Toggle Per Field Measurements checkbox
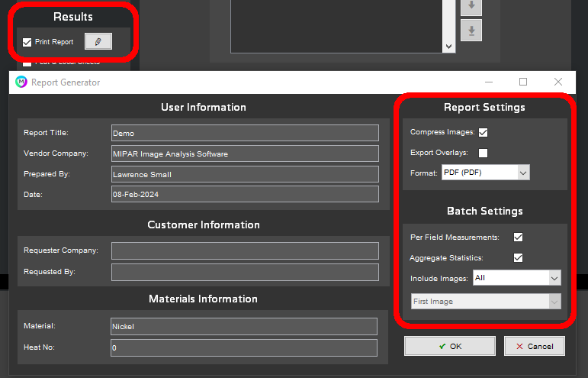This screenshot has height=378, width=588. (519, 237)
